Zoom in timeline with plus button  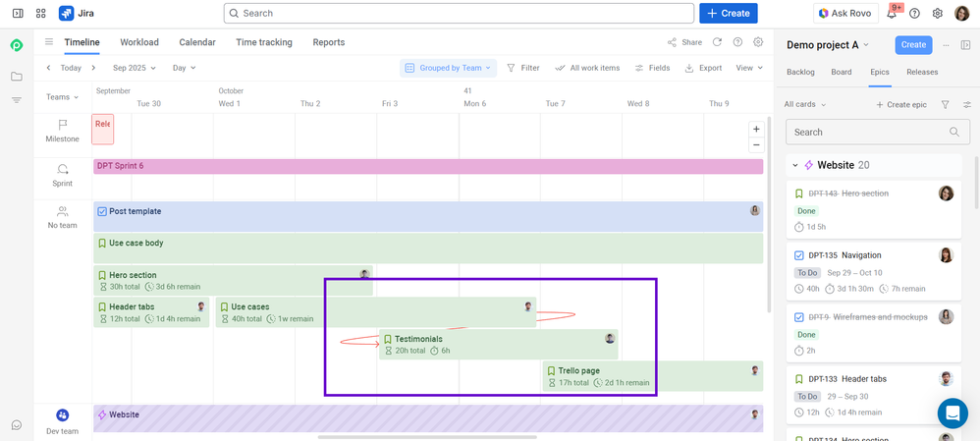[756, 130]
